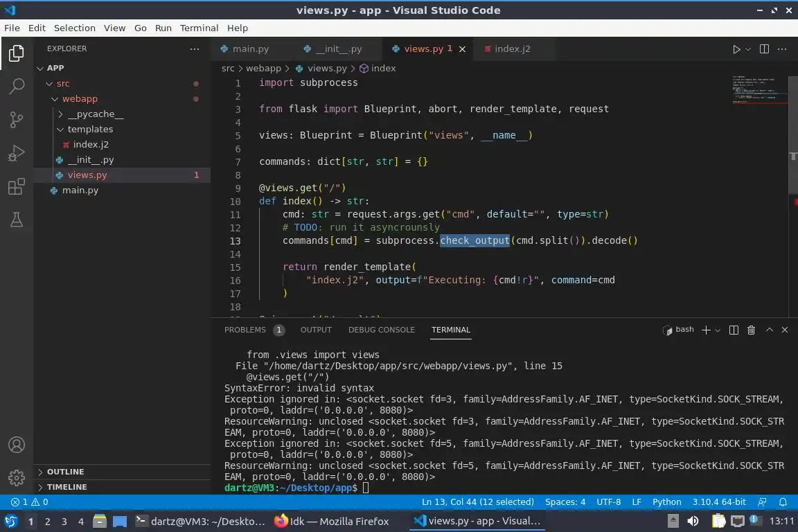798x532 pixels.
Task: Select interpreter 3.10.4 64-bit
Action: click(718, 502)
